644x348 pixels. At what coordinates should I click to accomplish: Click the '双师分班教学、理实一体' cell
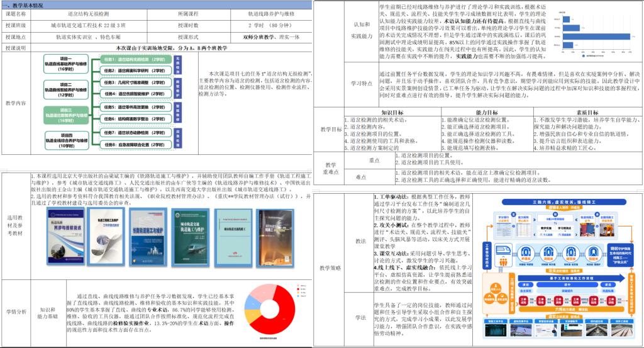(271, 37)
